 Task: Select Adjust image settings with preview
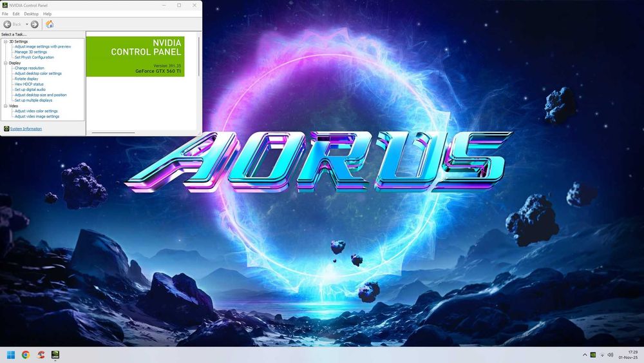point(43,46)
